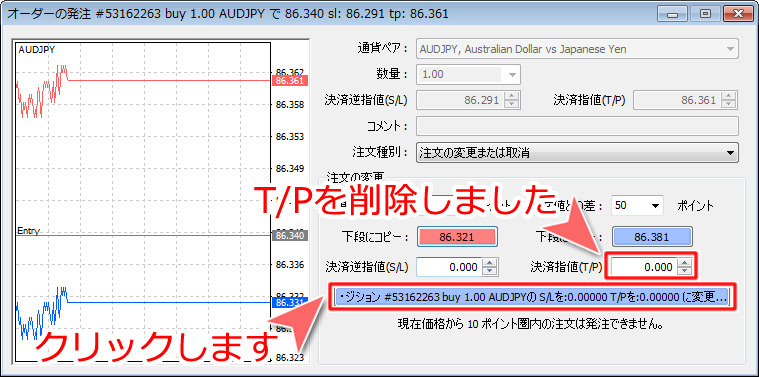The height and width of the screenshot is (377, 759).
Task: Click the blue 86.331 price tag on chart
Action: pos(290,303)
